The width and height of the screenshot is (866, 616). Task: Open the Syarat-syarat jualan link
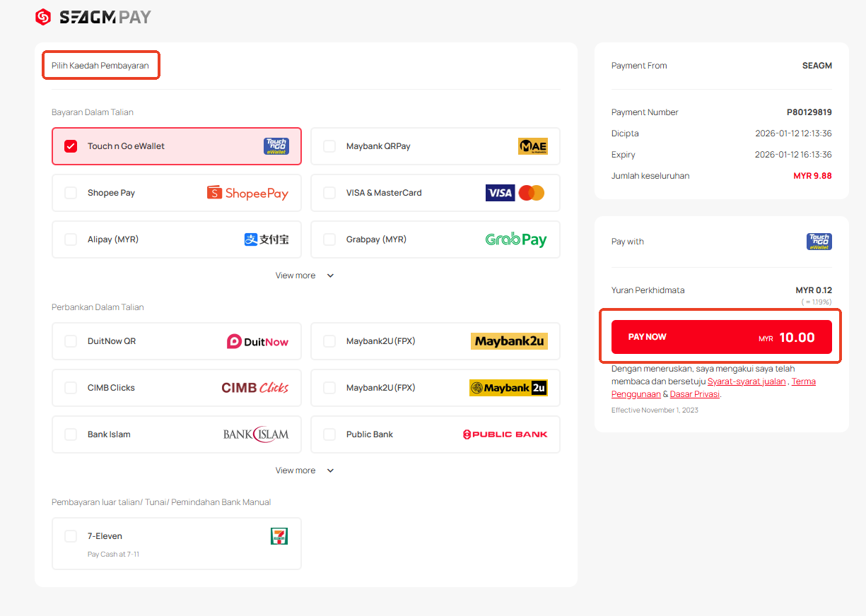(x=746, y=381)
